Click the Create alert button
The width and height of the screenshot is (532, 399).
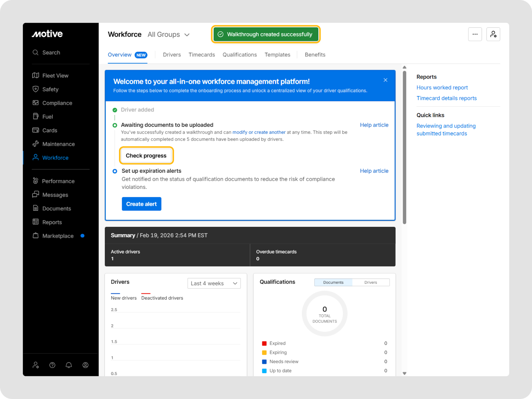point(141,204)
